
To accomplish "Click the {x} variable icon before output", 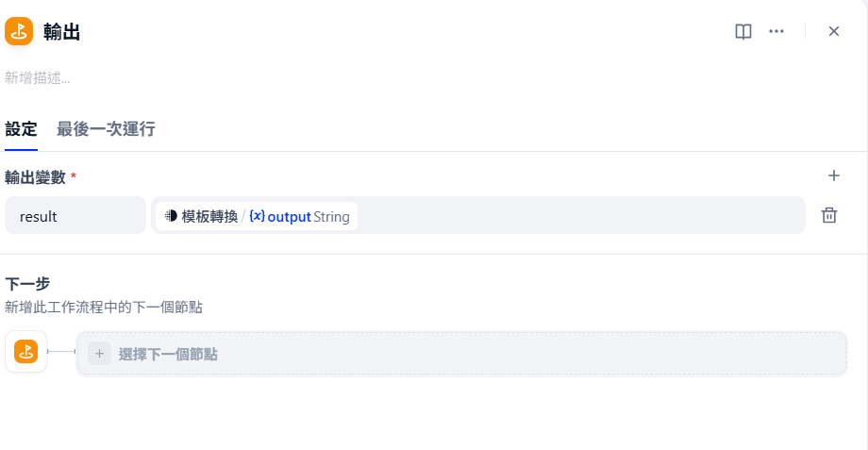I will click(257, 216).
